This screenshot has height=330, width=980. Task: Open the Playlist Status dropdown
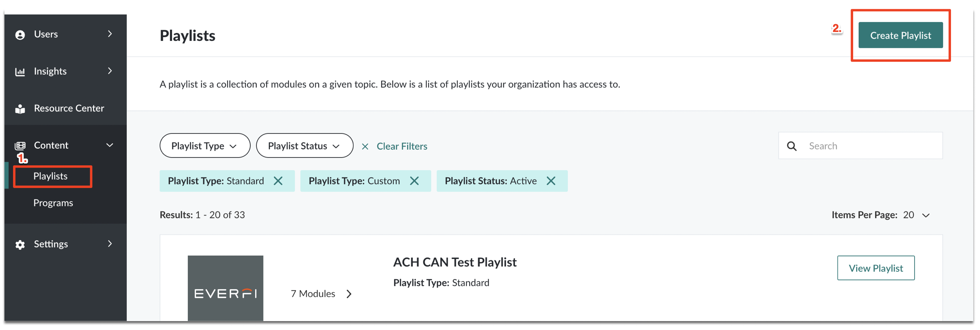[304, 146]
